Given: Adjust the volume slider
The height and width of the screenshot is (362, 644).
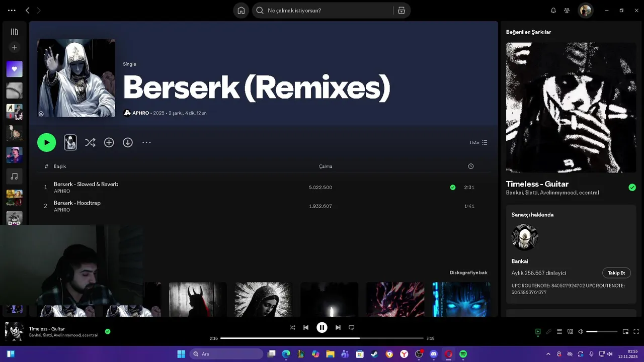Looking at the screenshot, I should (x=602, y=331).
